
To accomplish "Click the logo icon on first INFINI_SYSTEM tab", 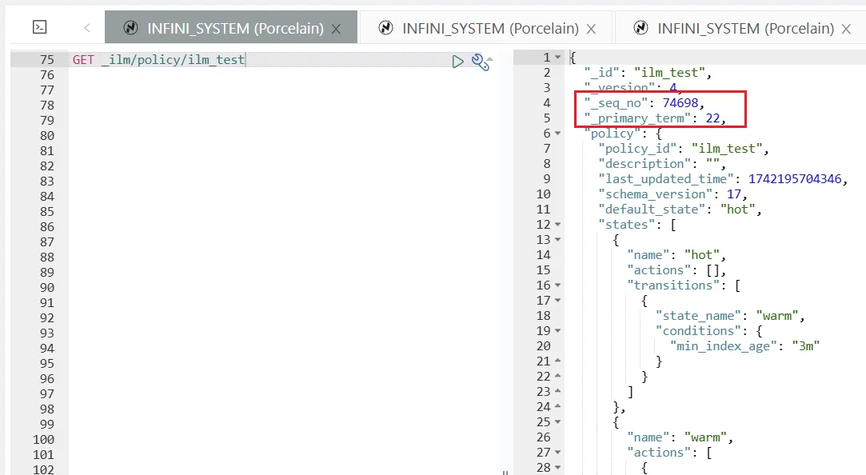I will click(131, 28).
